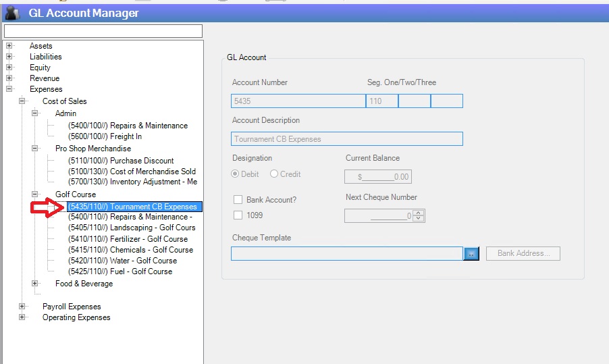The image size is (609, 364).
Task: Click the GL Account Manager title icon
Action: 11,13
